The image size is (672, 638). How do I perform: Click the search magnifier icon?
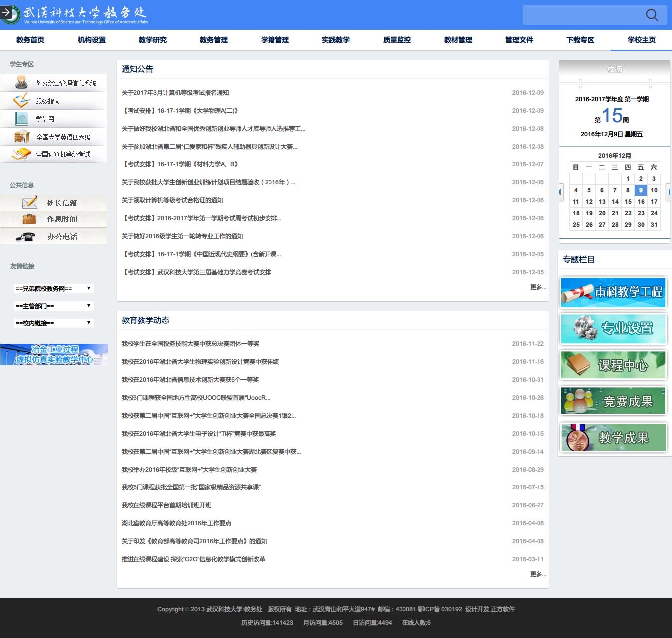tap(652, 15)
